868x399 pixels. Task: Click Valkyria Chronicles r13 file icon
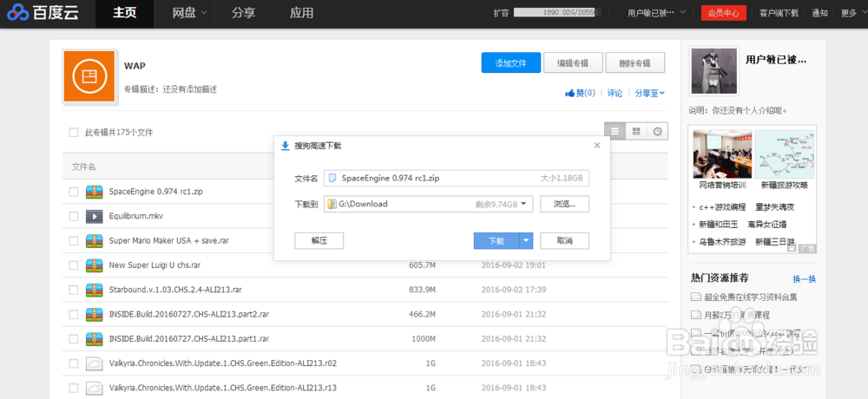[x=94, y=388]
